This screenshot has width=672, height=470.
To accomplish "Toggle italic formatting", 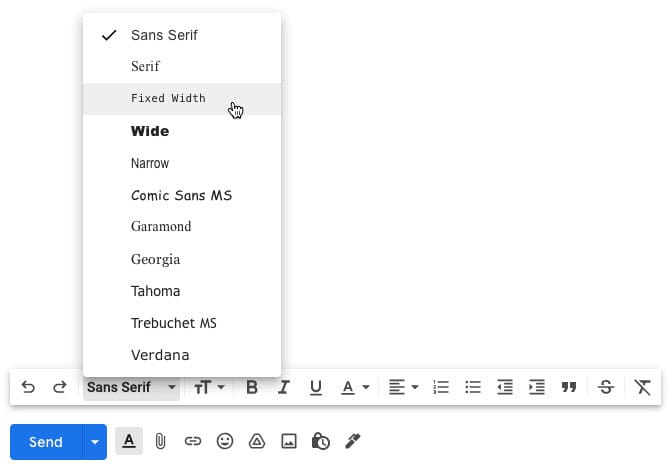I will (284, 387).
